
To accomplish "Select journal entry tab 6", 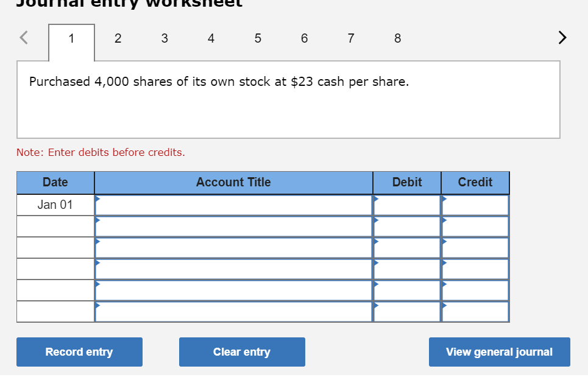I will [304, 38].
